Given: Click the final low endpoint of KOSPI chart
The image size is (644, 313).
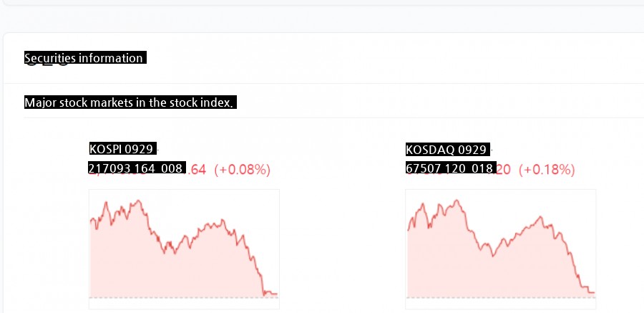Looking at the screenshot, I should pyautogui.click(x=276, y=294).
